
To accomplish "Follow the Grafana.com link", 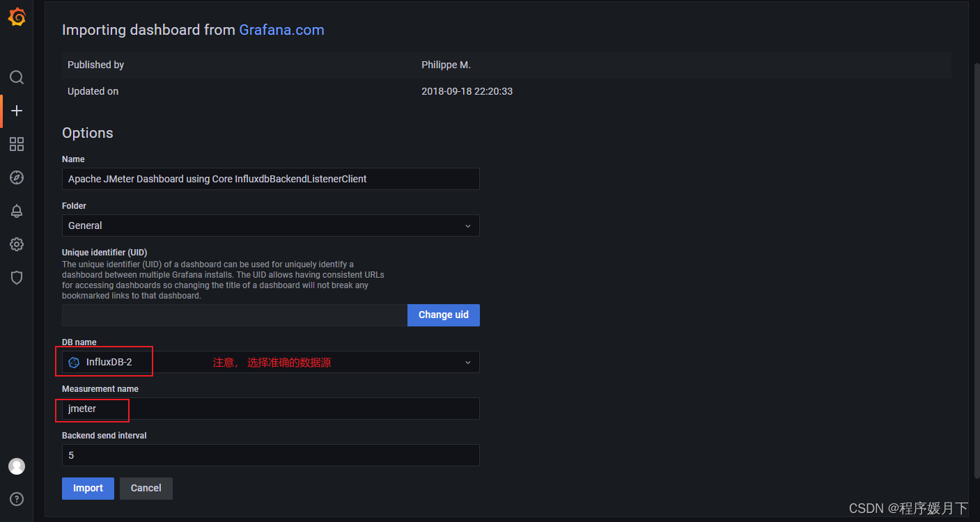I will click(281, 30).
